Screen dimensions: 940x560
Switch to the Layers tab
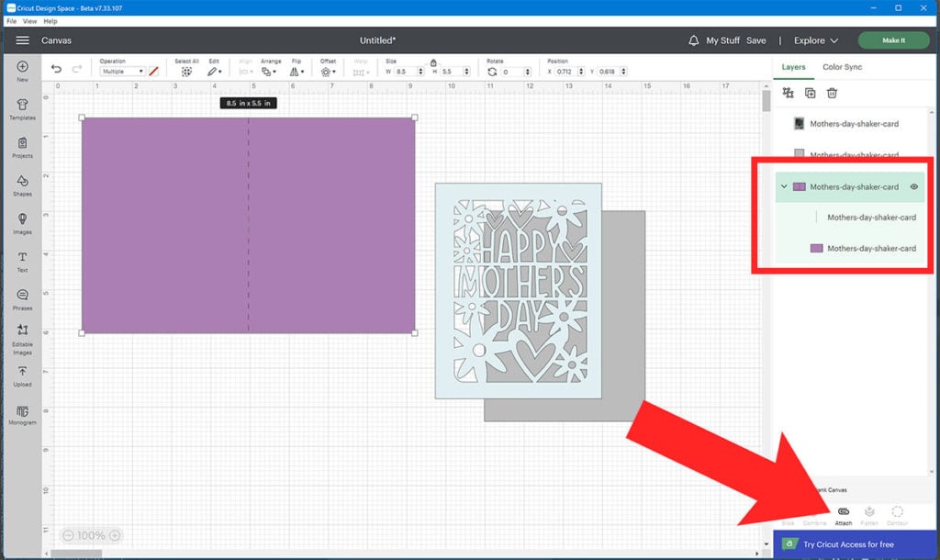point(793,67)
